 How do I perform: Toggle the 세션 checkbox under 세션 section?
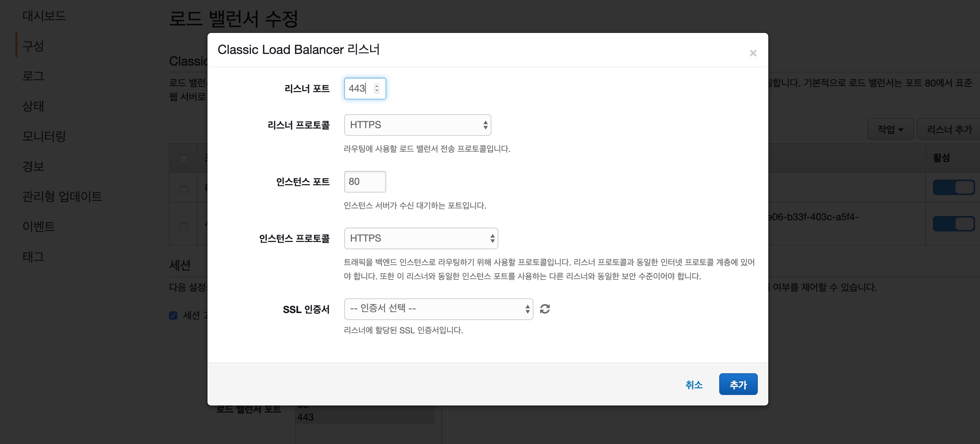coord(173,315)
